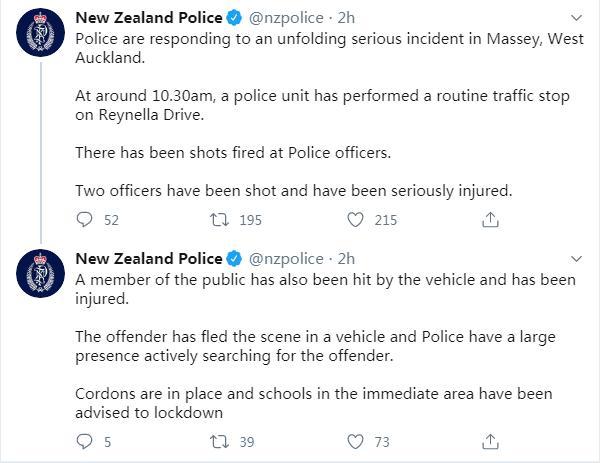Like the tweet with 215 likes
602x463 pixels.
tap(355, 220)
